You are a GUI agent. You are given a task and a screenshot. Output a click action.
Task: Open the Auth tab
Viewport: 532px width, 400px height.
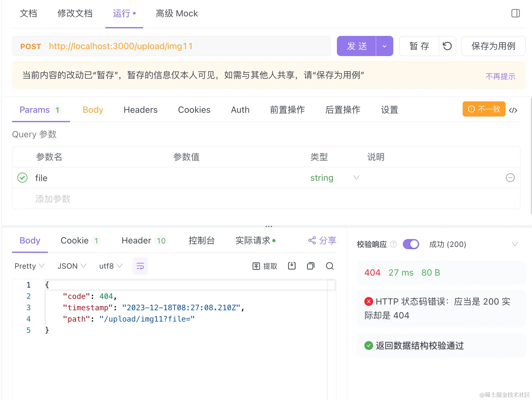click(x=240, y=110)
